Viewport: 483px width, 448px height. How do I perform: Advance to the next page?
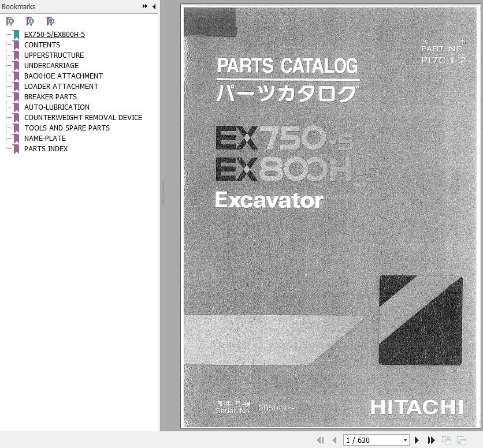pos(417,440)
